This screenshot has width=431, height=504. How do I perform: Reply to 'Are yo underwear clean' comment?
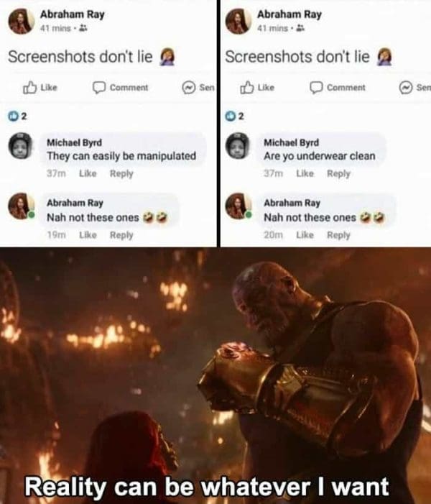click(x=338, y=173)
